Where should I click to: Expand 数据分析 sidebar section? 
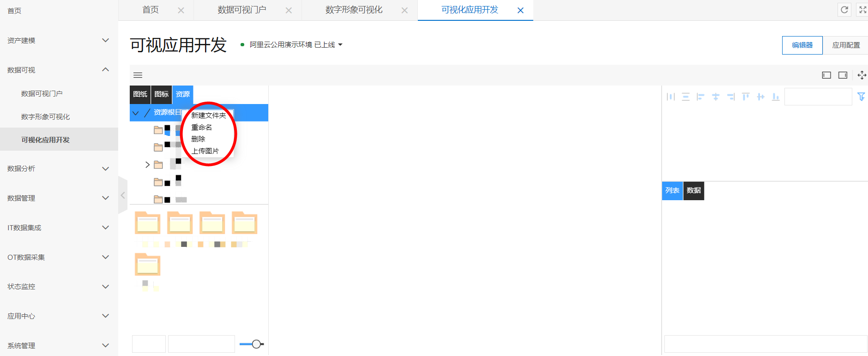point(105,168)
